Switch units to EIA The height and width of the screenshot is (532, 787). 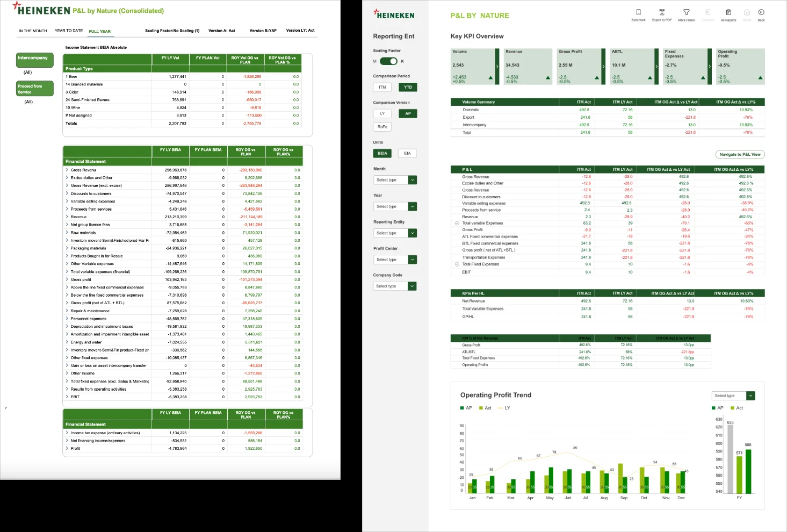407,153
